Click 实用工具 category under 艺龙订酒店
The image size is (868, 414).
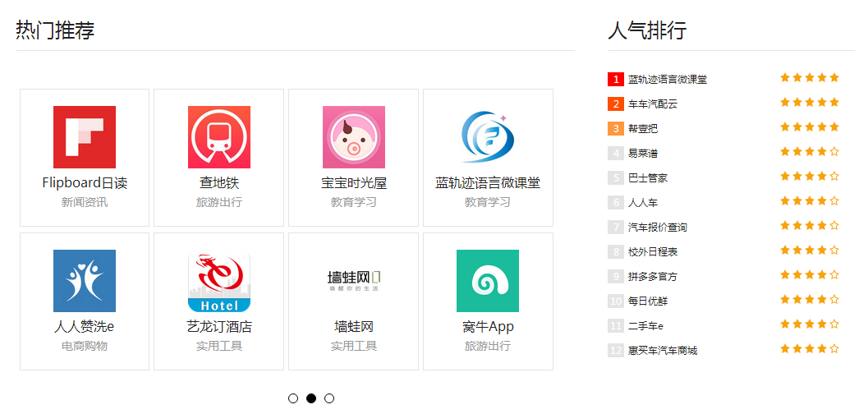219,346
